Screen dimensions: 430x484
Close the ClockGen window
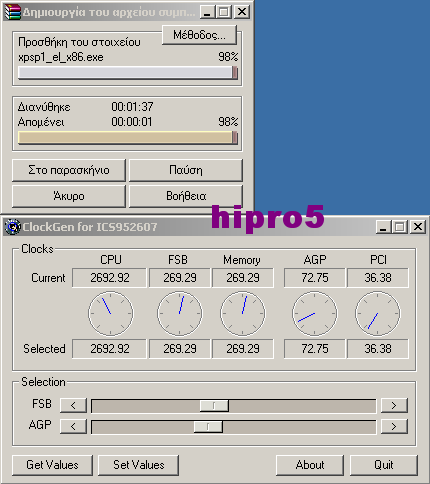tap(418, 227)
